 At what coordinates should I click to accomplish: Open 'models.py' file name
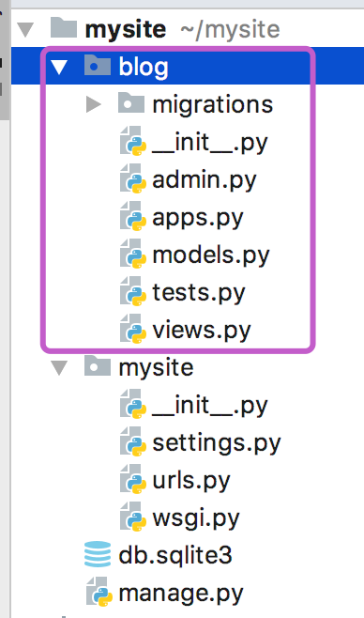pyautogui.click(x=211, y=255)
